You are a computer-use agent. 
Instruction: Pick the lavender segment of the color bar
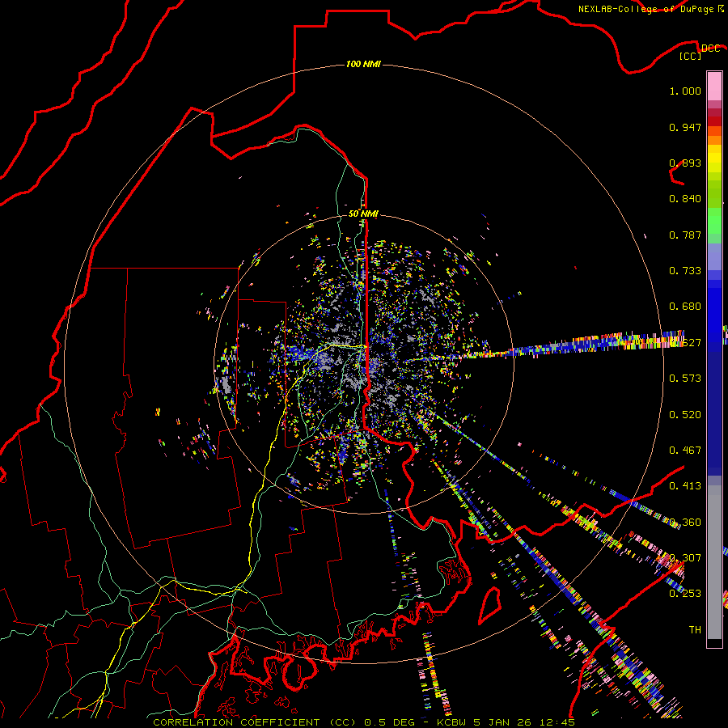point(714,256)
